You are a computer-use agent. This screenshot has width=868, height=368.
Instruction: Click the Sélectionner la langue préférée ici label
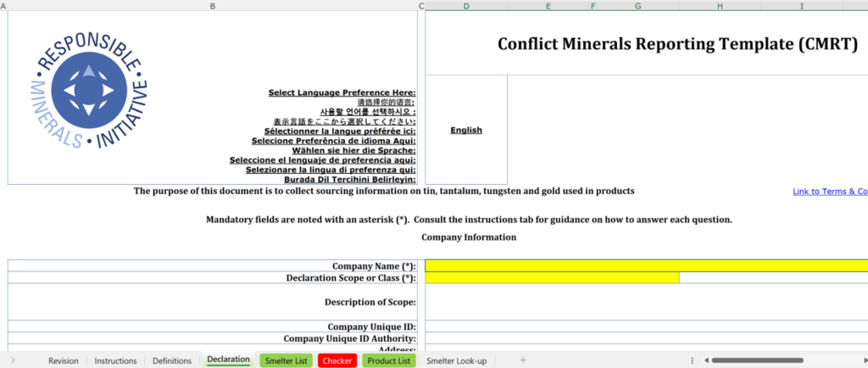click(341, 131)
